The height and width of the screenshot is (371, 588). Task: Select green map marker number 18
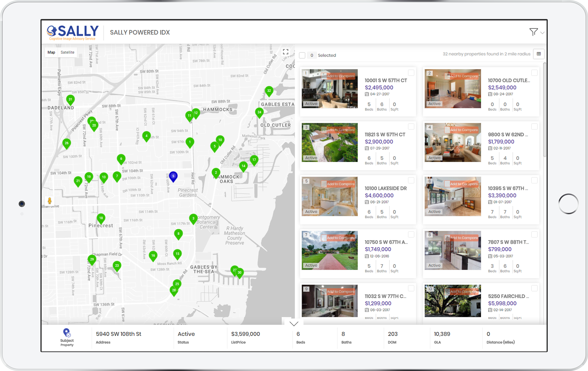101,218
